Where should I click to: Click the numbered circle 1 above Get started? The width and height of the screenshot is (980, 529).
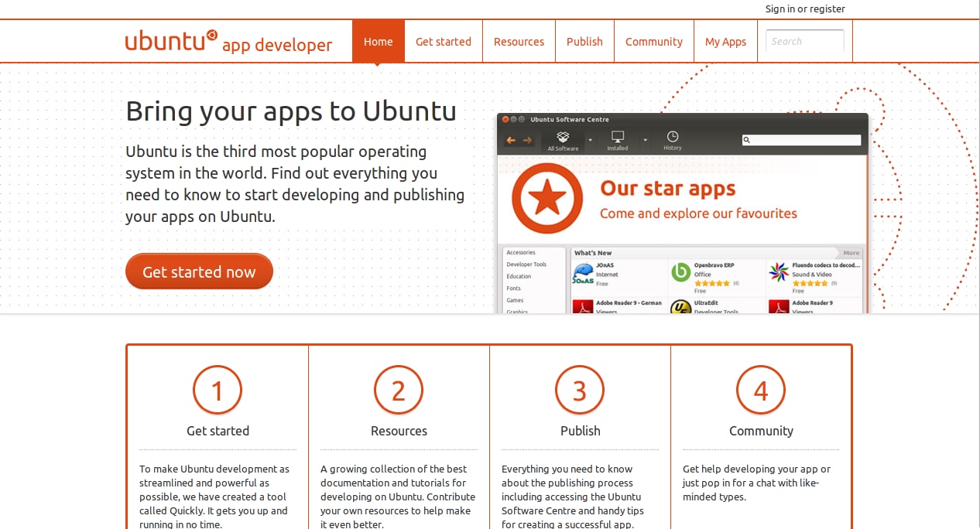(218, 390)
